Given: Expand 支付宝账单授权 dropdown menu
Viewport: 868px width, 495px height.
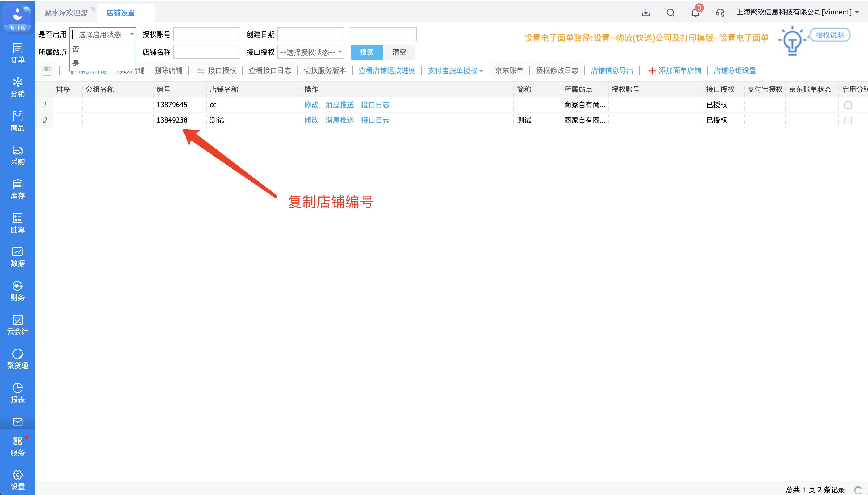Looking at the screenshot, I should point(455,71).
